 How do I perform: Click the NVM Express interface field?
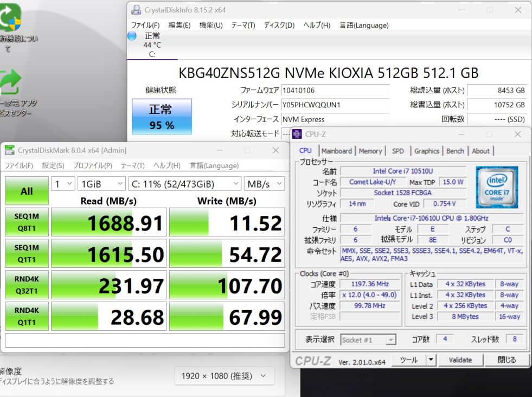pos(335,119)
